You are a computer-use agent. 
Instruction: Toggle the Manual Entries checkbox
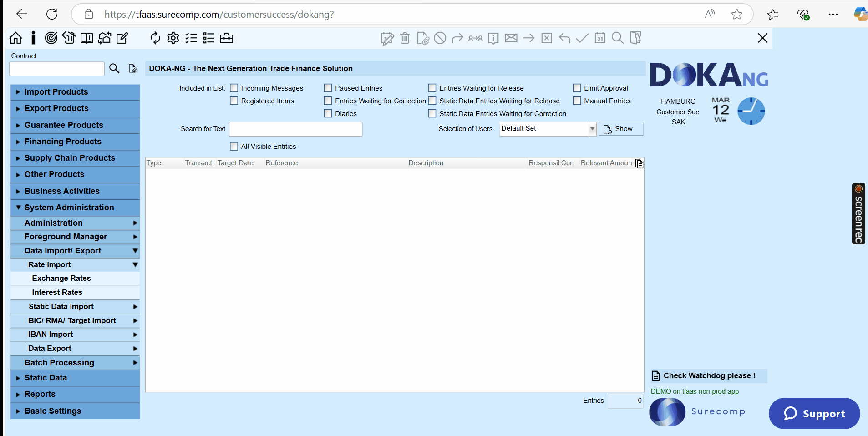tap(577, 101)
